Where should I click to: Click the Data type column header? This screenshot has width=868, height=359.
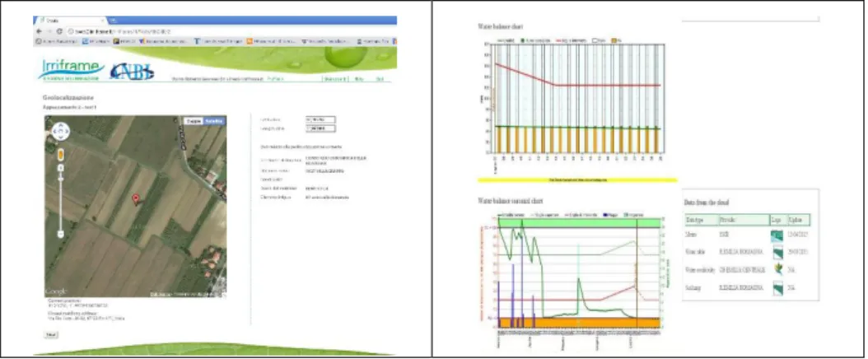[x=702, y=220]
